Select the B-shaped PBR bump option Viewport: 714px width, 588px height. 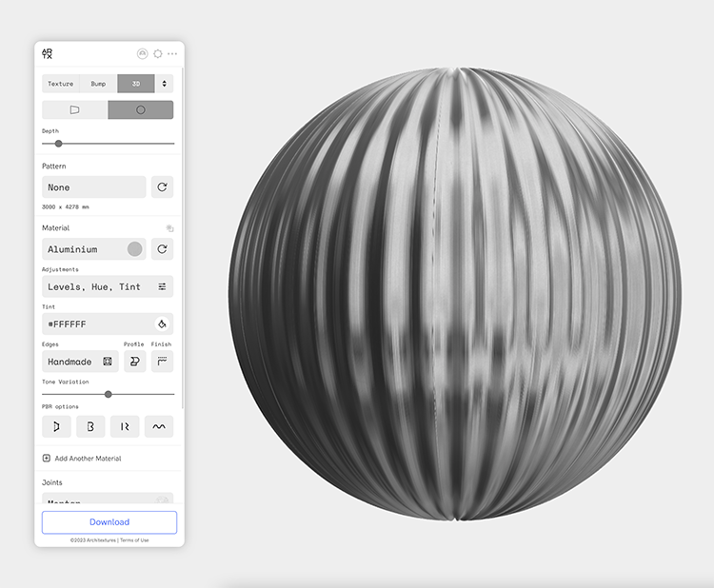point(90,426)
